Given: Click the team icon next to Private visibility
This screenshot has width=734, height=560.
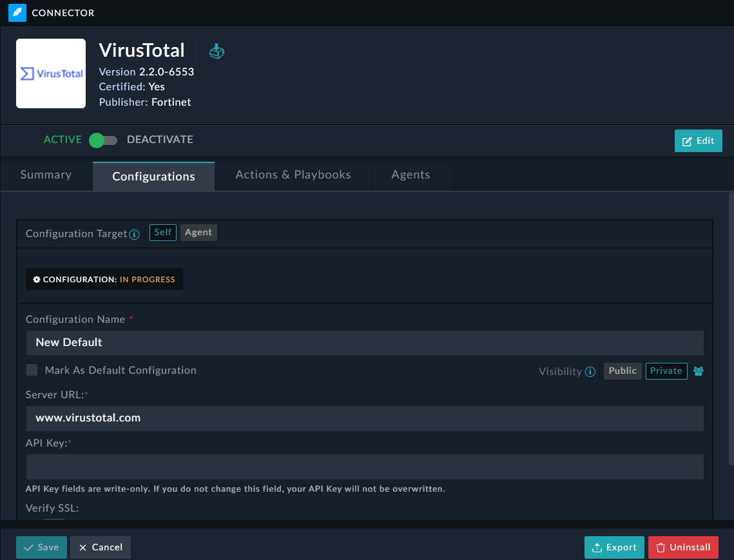Looking at the screenshot, I should [x=698, y=371].
